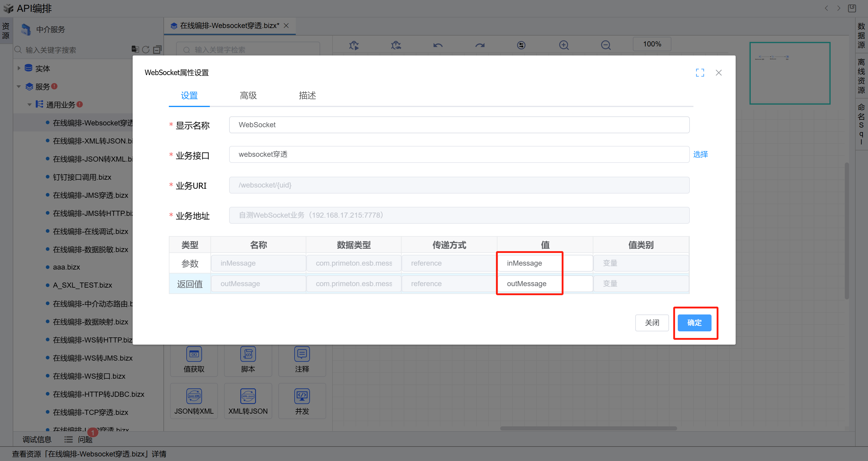Open the 描述 tab
This screenshot has width=868, height=461.
[307, 96]
